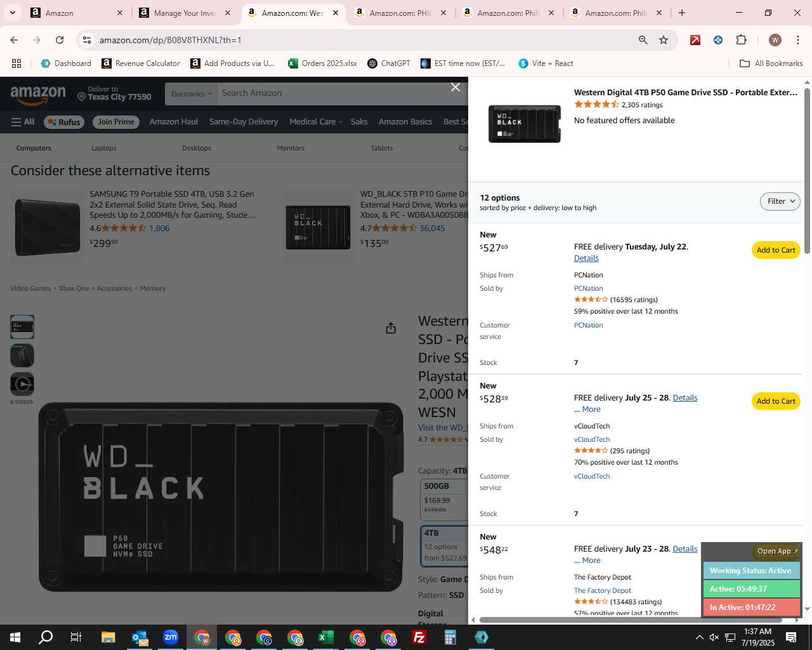Open Task View in the taskbar
Image resolution: width=812 pixels, height=650 pixels.
point(76,637)
